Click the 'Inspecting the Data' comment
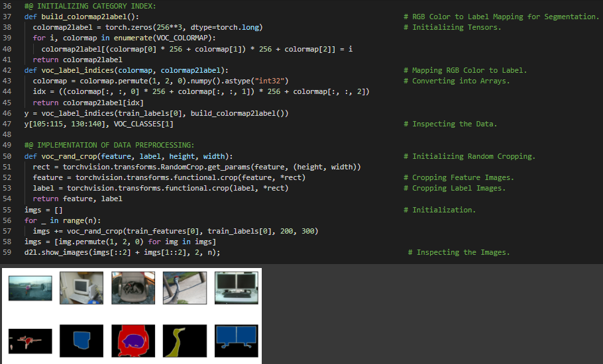 coord(454,124)
